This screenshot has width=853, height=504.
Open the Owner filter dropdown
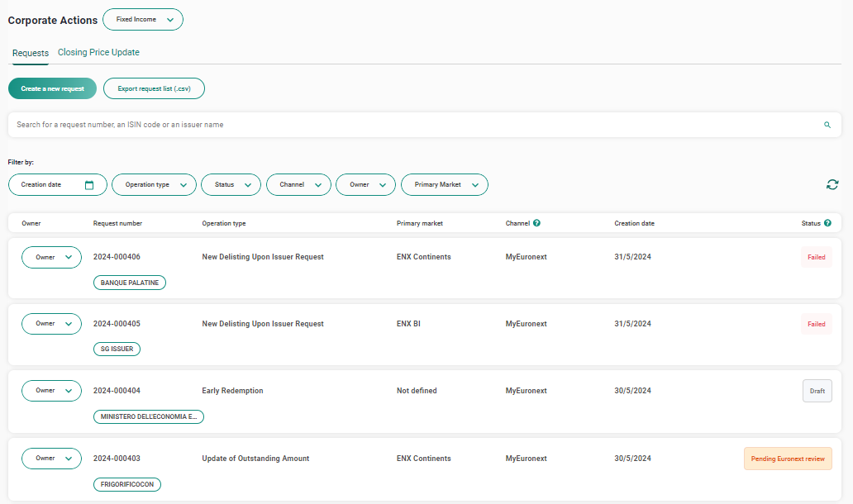tap(365, 185)
